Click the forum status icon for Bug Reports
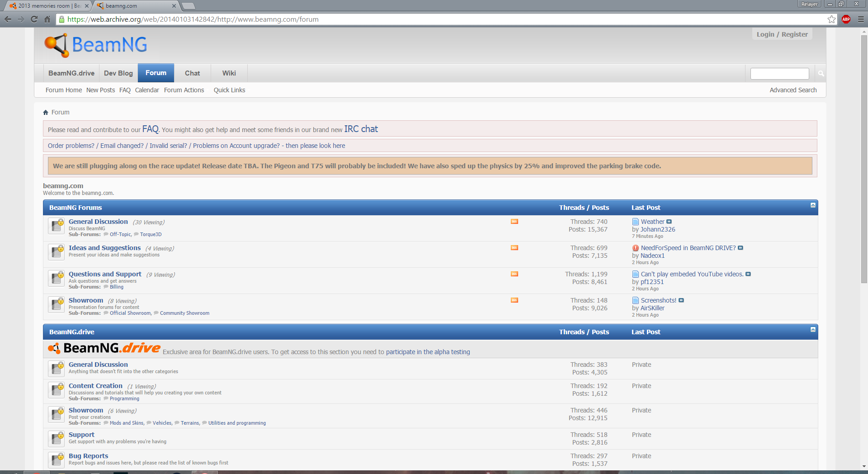 click(x=57, y=460)
